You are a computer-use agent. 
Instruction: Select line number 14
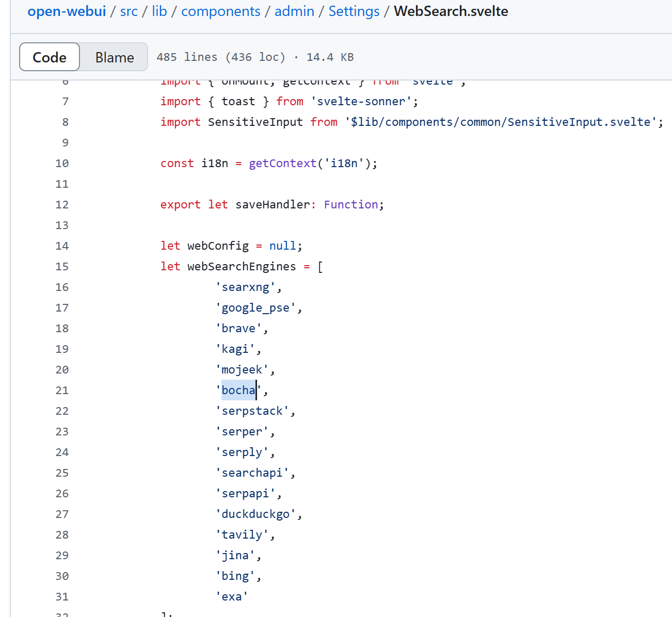tap(62, 246)
